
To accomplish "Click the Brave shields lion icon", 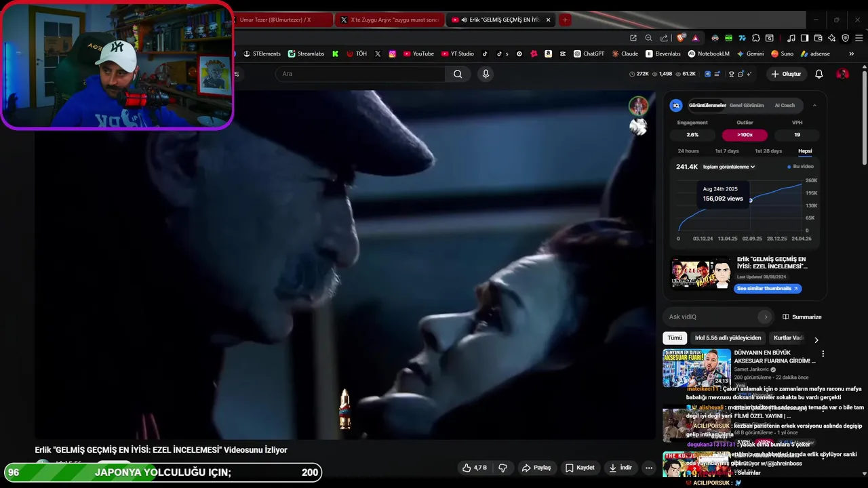I will (x=680, y=38).
